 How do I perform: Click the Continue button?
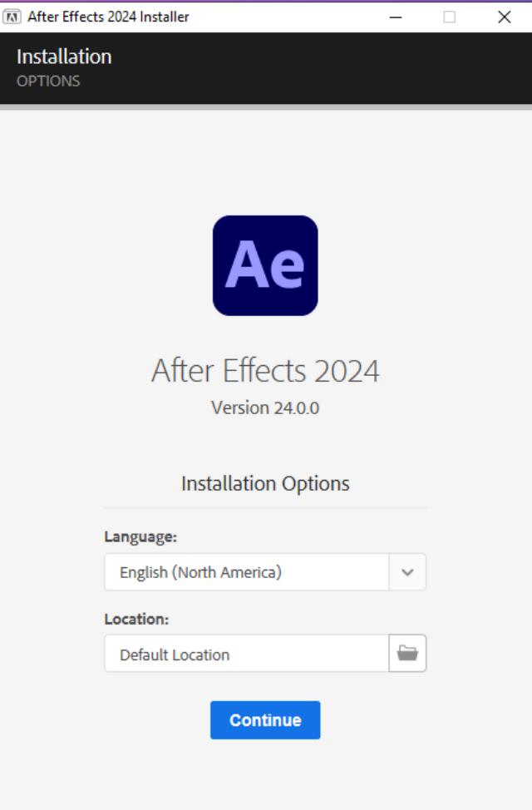point(265,720)
